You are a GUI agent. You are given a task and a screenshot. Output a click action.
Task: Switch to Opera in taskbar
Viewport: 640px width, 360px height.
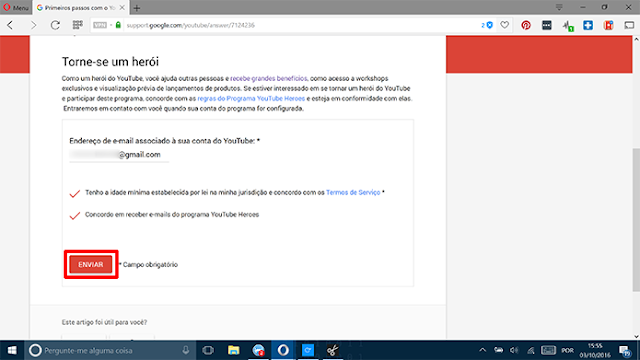(x=283, y=350)
